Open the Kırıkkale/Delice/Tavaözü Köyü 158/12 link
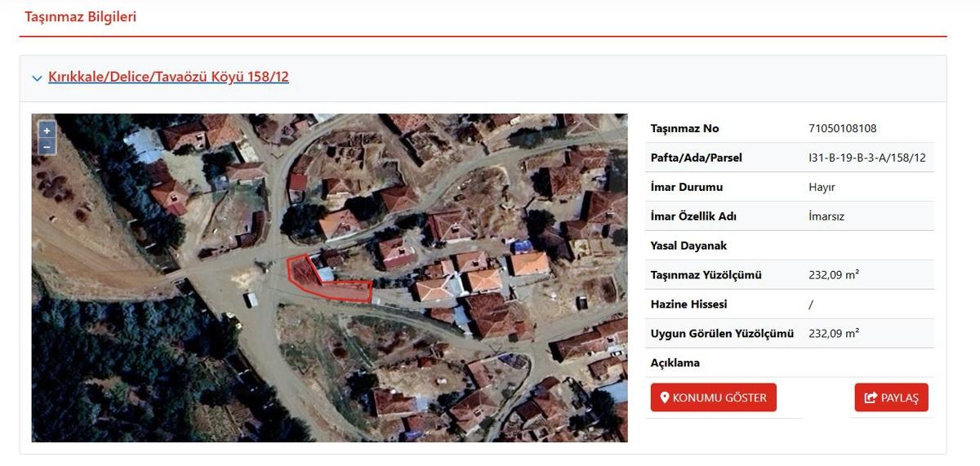This screenshot has width=980, height=466. click(168, 77)
